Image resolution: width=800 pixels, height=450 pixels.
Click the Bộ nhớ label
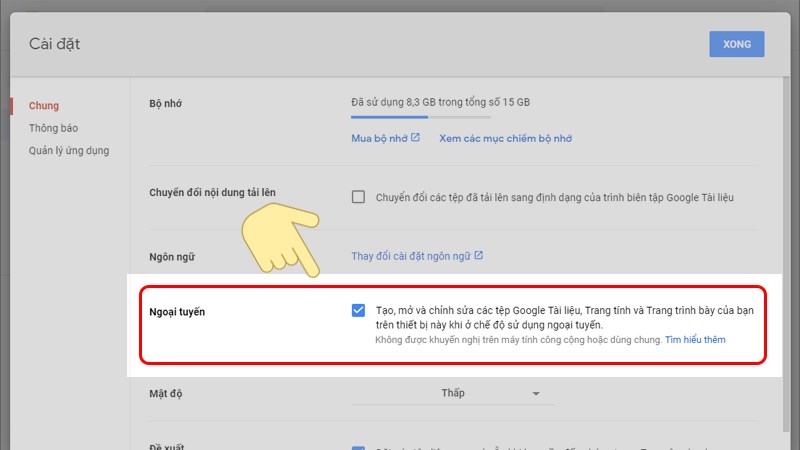click(x=165, y=104)
